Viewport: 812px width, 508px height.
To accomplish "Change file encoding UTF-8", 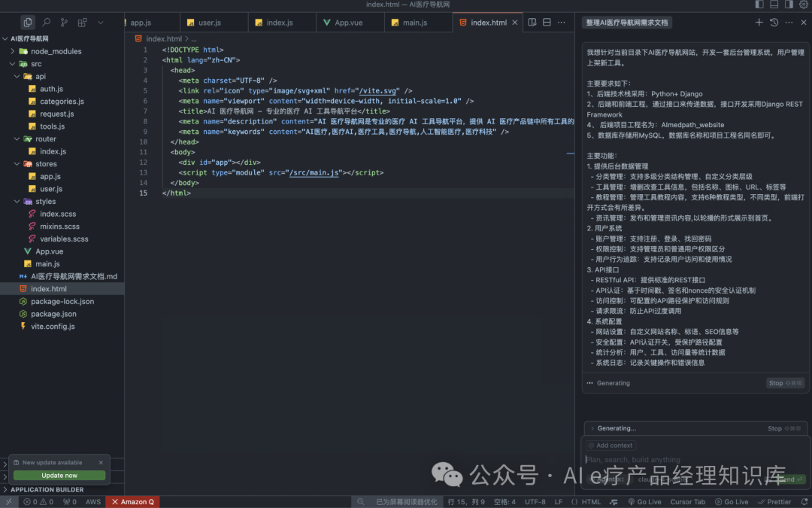I will 535,502.
